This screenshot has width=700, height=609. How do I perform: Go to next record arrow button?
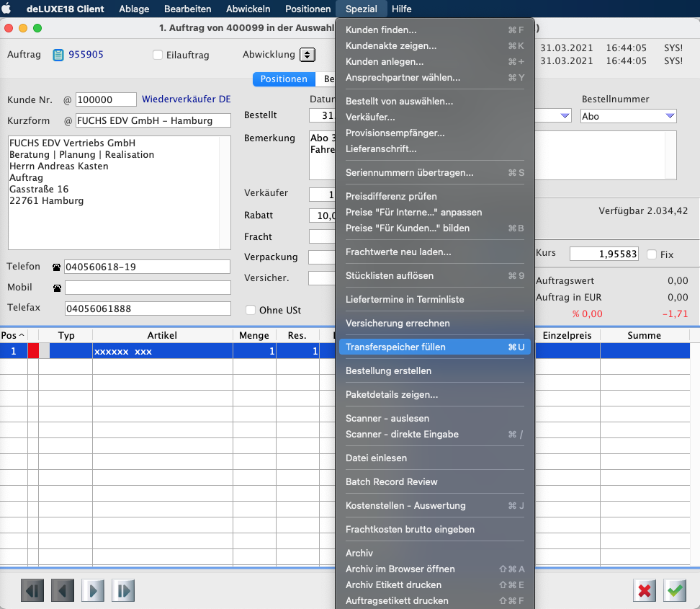coord(93,591)
